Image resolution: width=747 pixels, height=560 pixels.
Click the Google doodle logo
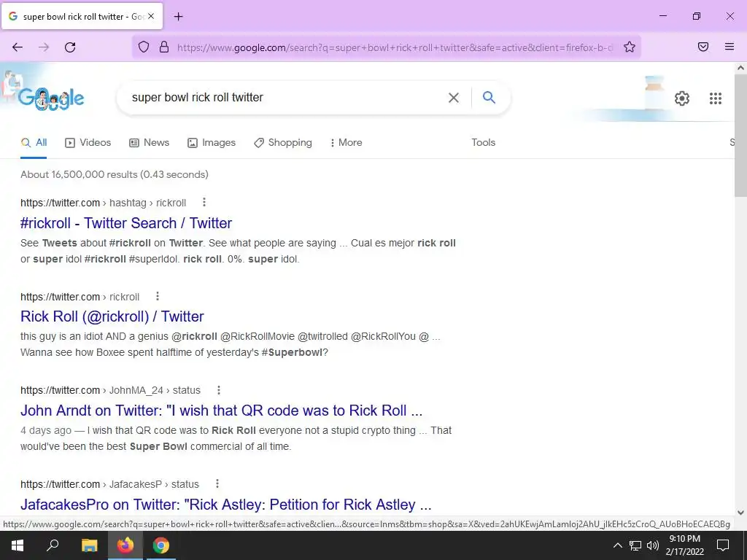(51, 98)
